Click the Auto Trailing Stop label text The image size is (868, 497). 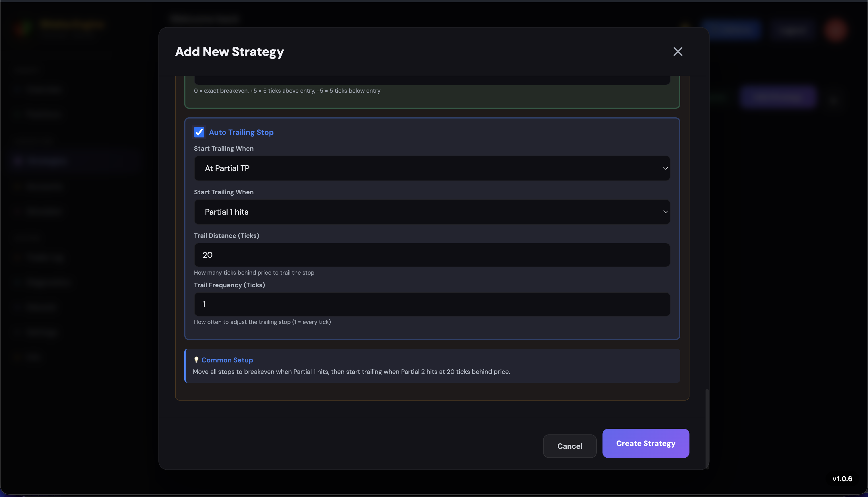pos(241,133)
